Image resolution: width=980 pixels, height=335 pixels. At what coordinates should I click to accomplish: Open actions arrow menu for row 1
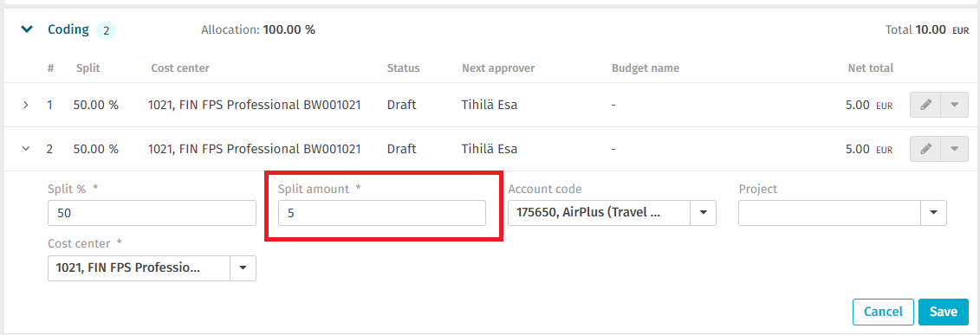point(954,106)
